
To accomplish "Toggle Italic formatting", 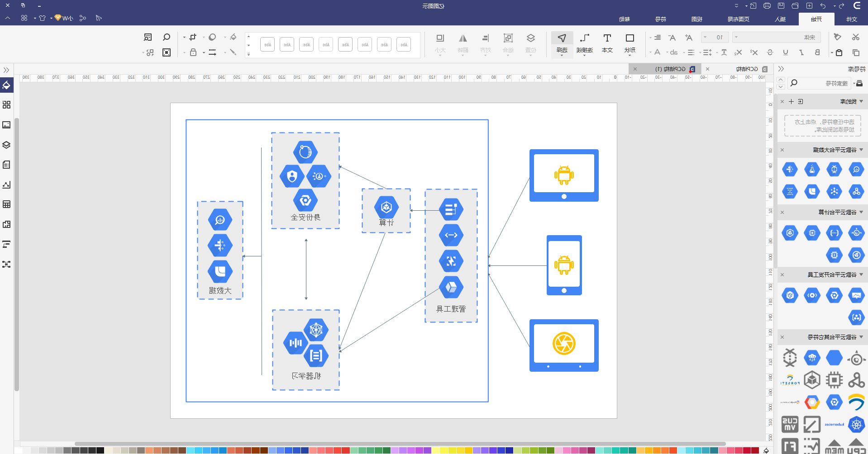I will [801, 52].
